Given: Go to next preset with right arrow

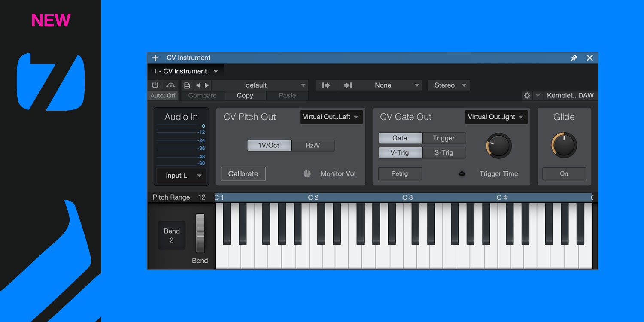Looking at the screenshot, I should pyautogui.click(x=207, y=85).
